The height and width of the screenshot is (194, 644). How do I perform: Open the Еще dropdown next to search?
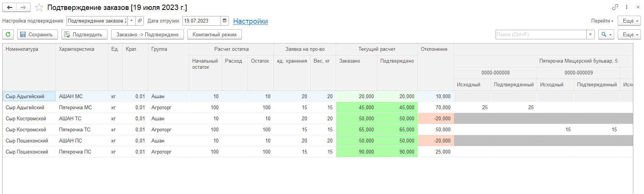630,34
